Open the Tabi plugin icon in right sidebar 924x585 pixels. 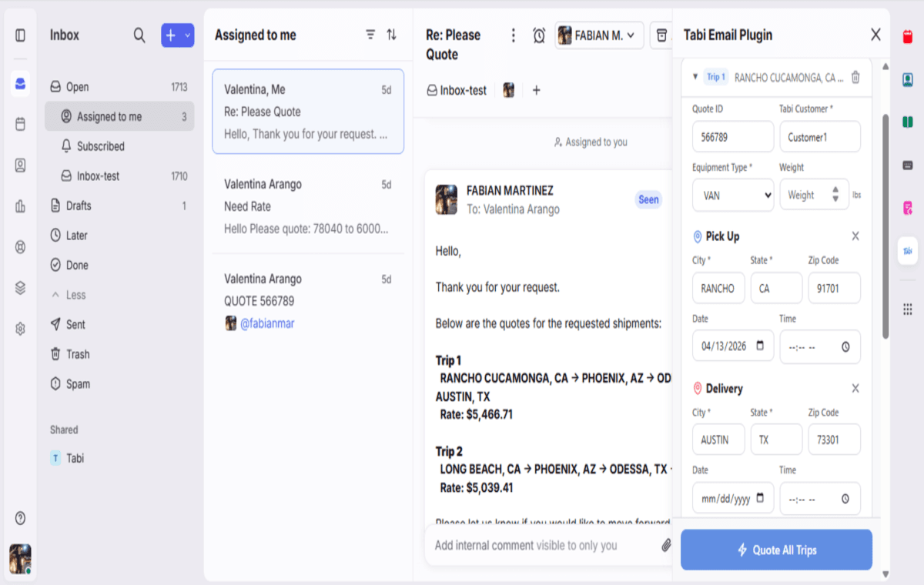tap(907, 251)
